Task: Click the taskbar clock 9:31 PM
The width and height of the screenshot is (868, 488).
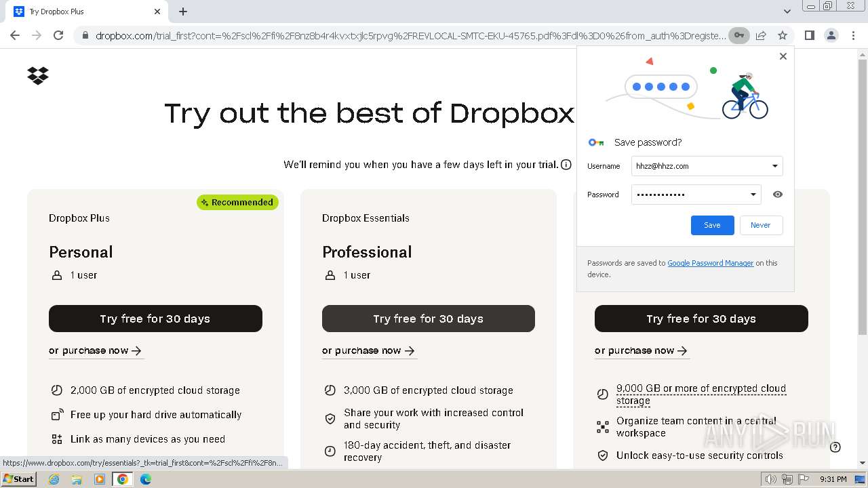Action: point(833,479)
